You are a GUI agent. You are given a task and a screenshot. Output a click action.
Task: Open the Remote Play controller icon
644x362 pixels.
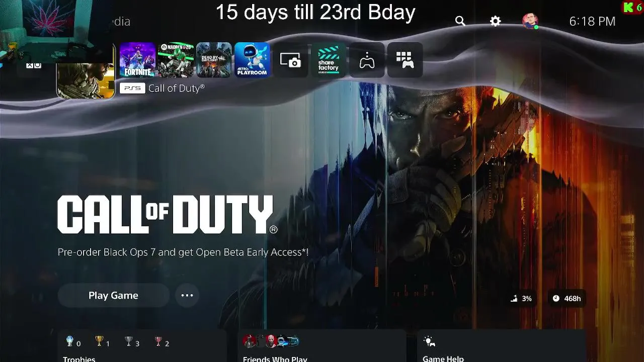pos(367,60)
